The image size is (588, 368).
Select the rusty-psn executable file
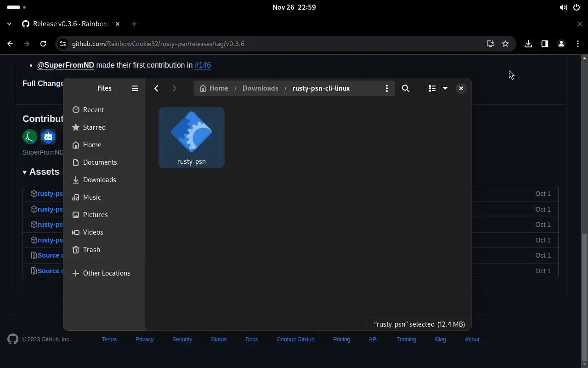[192, 138]
